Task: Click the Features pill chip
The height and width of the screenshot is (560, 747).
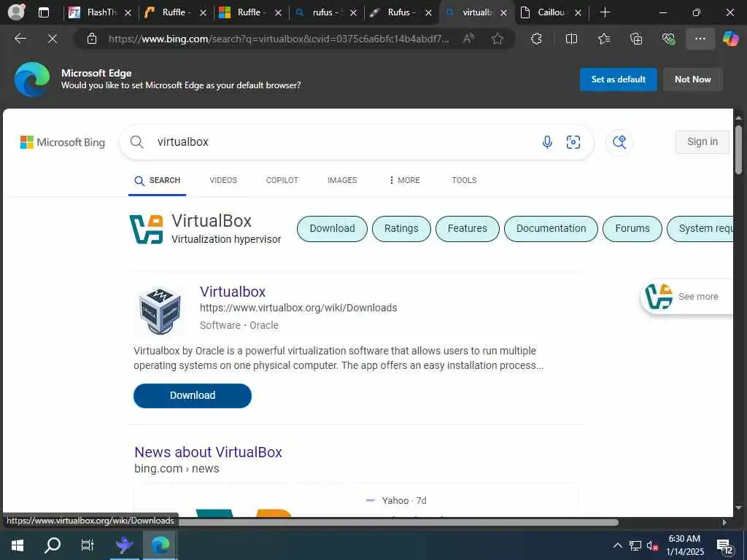Action: (x=468, y=228)
